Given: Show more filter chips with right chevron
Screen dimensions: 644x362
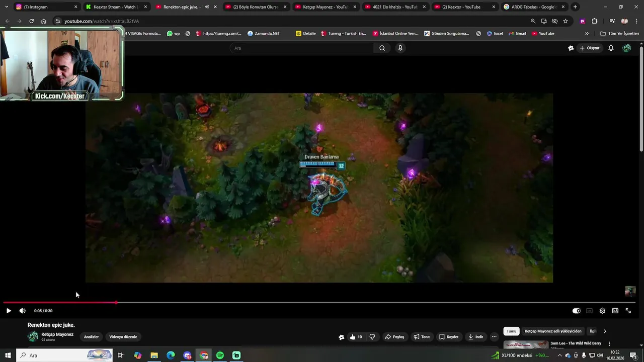Looking at the screenshot, I should pyautogui.click(x=605, y=331).
